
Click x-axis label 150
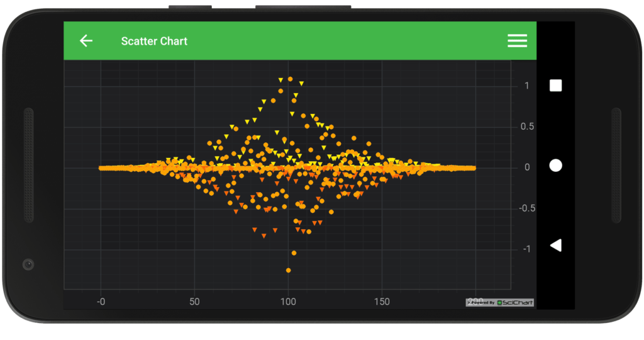(382, 302)
